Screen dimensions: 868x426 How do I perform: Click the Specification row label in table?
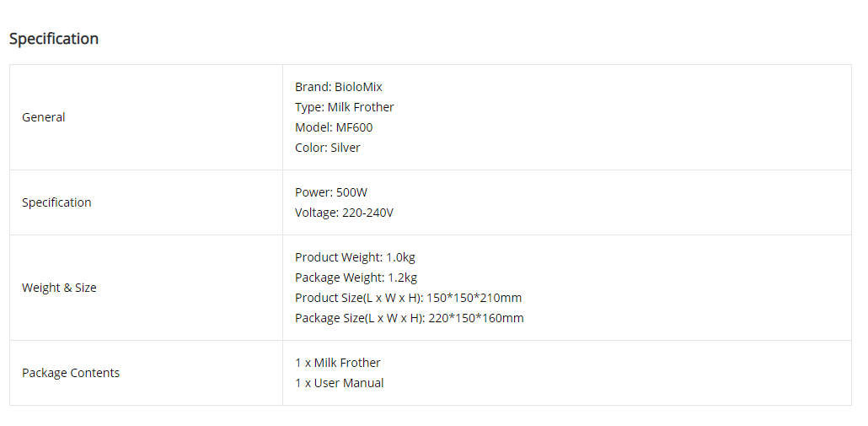click(56, 202)
